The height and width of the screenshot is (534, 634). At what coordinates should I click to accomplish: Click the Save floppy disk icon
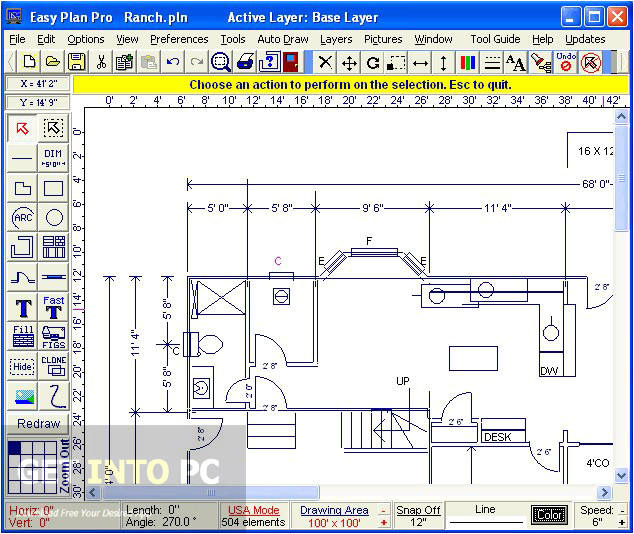[x=76, y=62]
